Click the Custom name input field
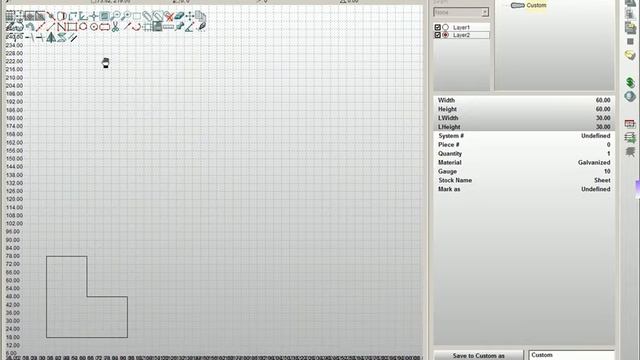This screenshot has width=640, height=360. [x=571, y=355]
